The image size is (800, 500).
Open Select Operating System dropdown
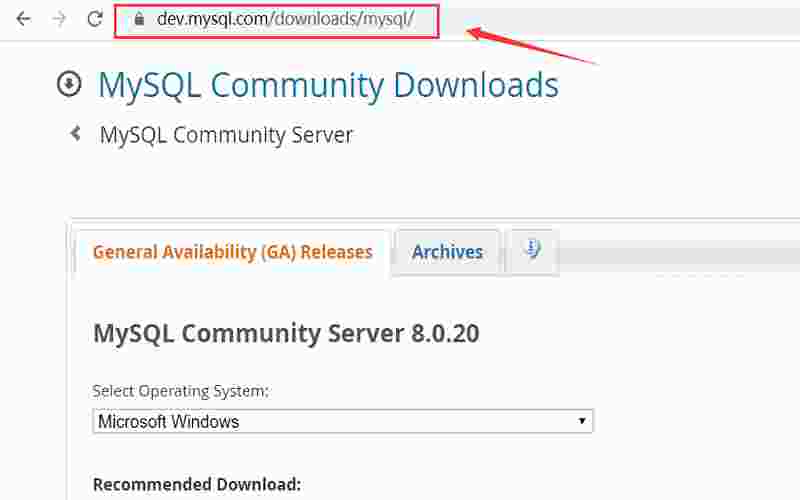click(x=343, y=421)
